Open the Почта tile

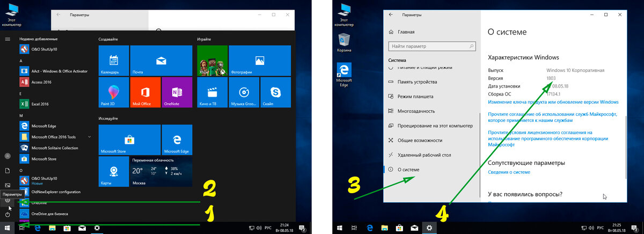tap(161, 61)
